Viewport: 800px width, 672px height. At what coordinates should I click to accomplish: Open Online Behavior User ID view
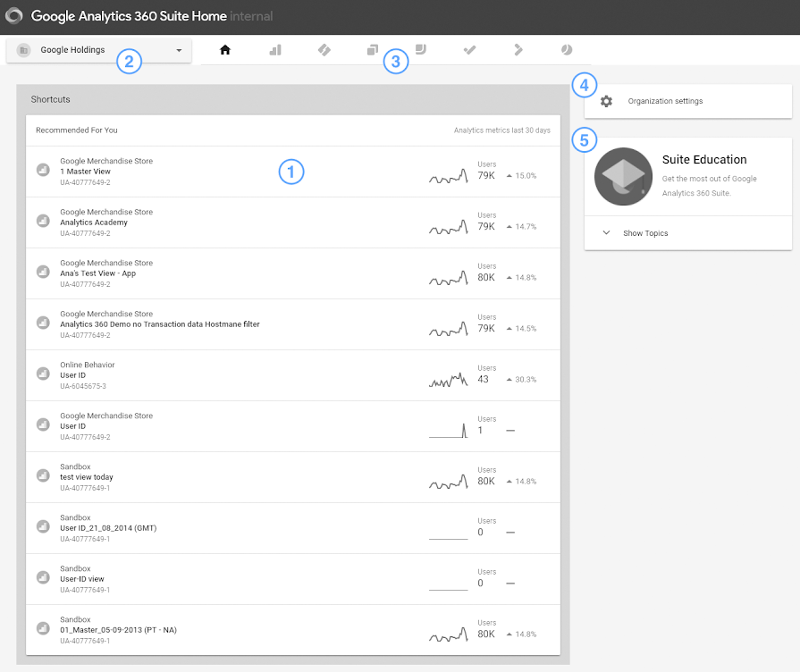coord(293,375)
